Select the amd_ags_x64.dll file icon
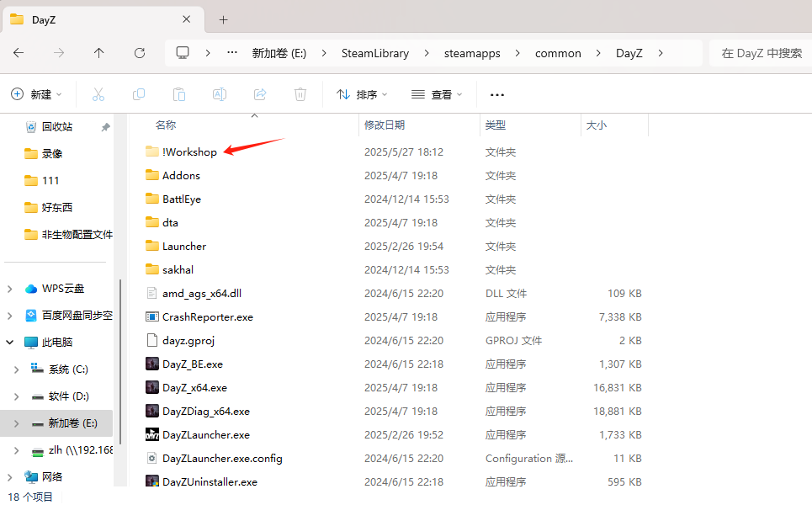Viewport: 812px width, 505px height. [151, 293]
